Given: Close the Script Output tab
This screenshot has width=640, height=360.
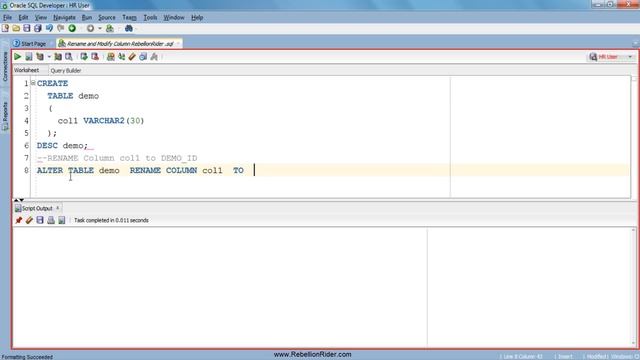Looking at the screenshot, I should tap(58, 208).
